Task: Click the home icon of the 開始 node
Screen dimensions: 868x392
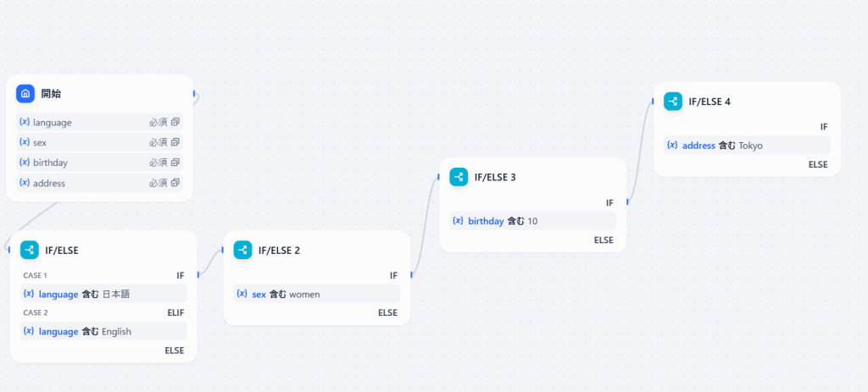Action: (x=25, y=93)
